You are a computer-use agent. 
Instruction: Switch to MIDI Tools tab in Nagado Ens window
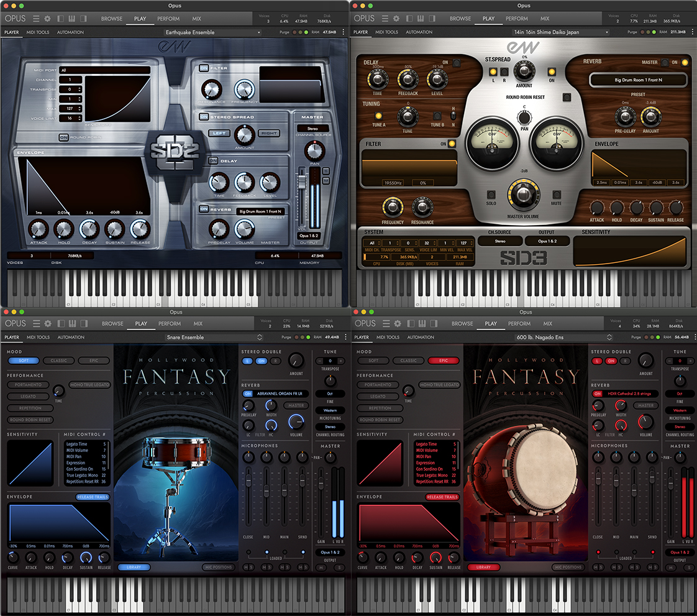pyautogui.click(x=388, y=337)
